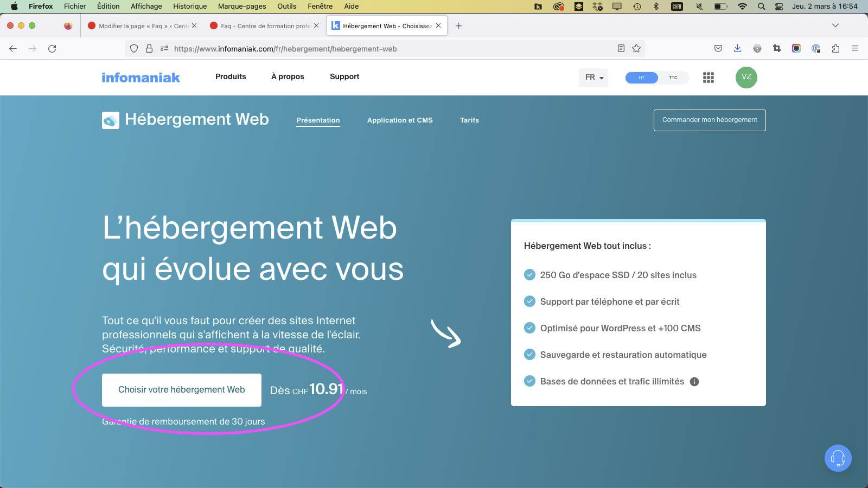868x488 pixels.
Task: Click Optimisé pour WordPress et +100 CMS
Action: click(x=620, y=328)
